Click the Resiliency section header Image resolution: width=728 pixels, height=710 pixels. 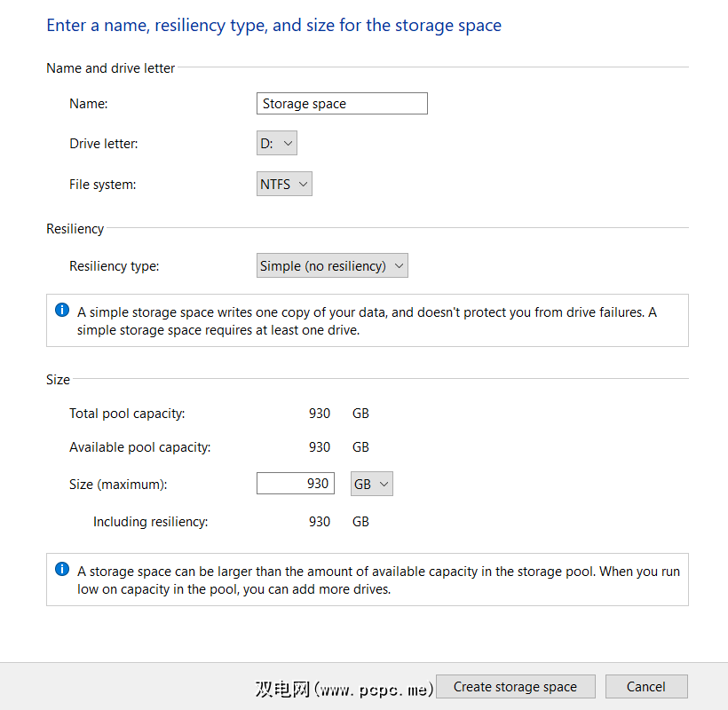75,229
